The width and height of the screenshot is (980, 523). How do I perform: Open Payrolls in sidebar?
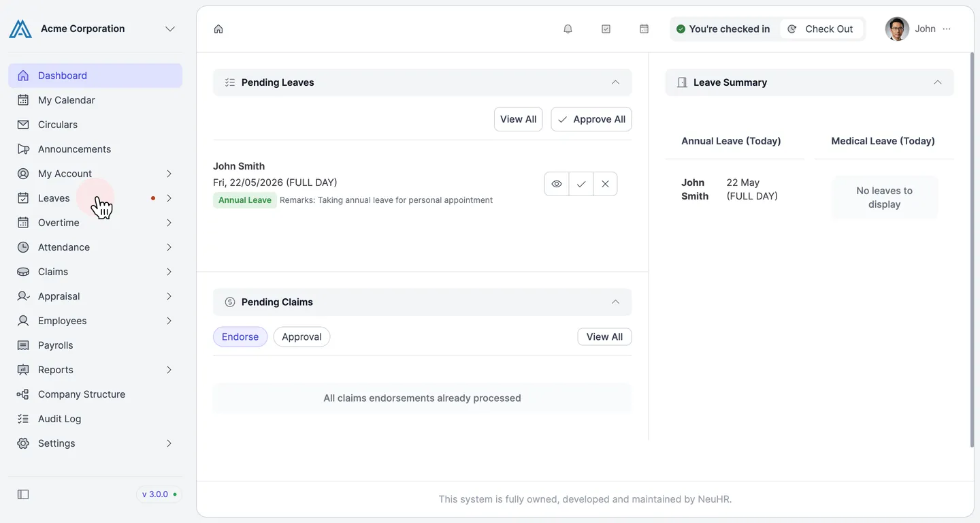(95, 345)
